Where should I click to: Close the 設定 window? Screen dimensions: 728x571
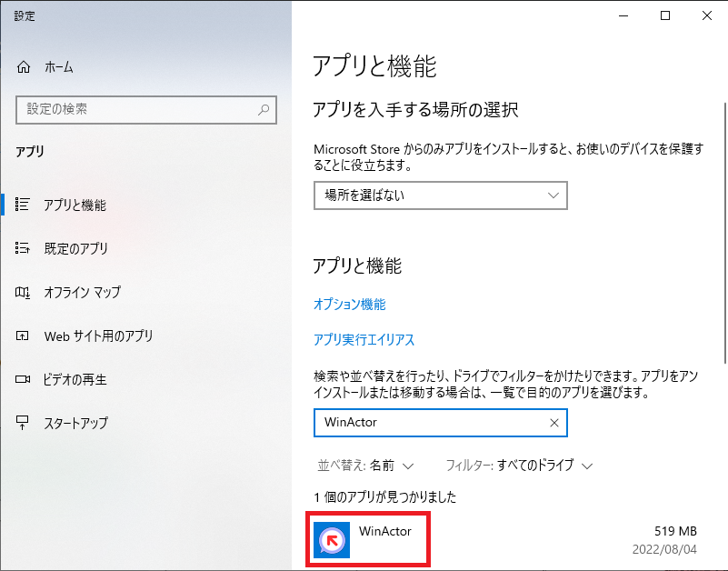click(707, 15)
